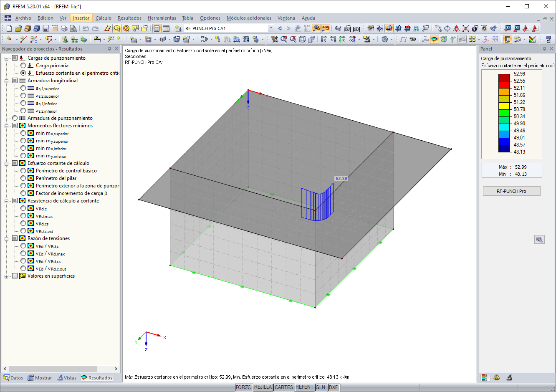Open print preview with the magnifier page icon
Image resolution: width=556 pixels, height=392 pixels.
point(73,28)
